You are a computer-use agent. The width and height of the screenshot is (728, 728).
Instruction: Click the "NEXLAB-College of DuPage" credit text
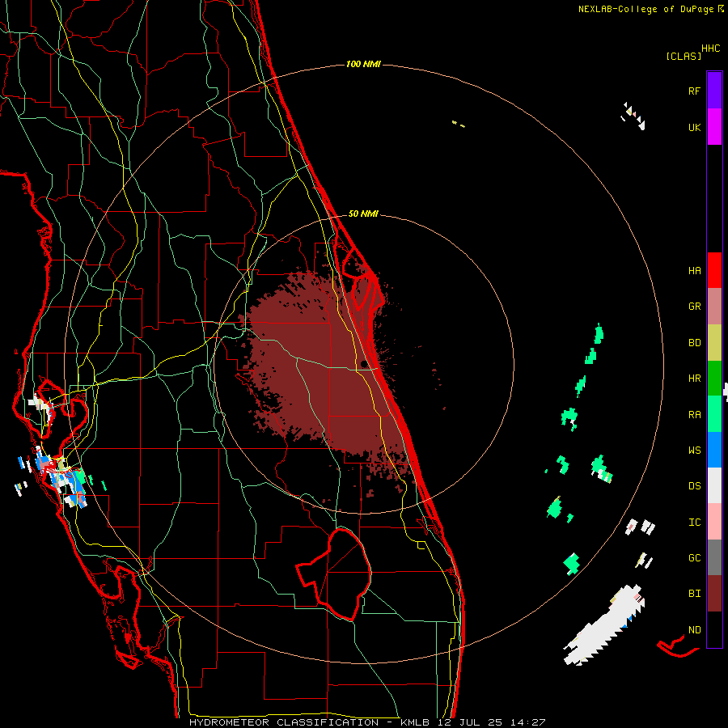point(647,9)
